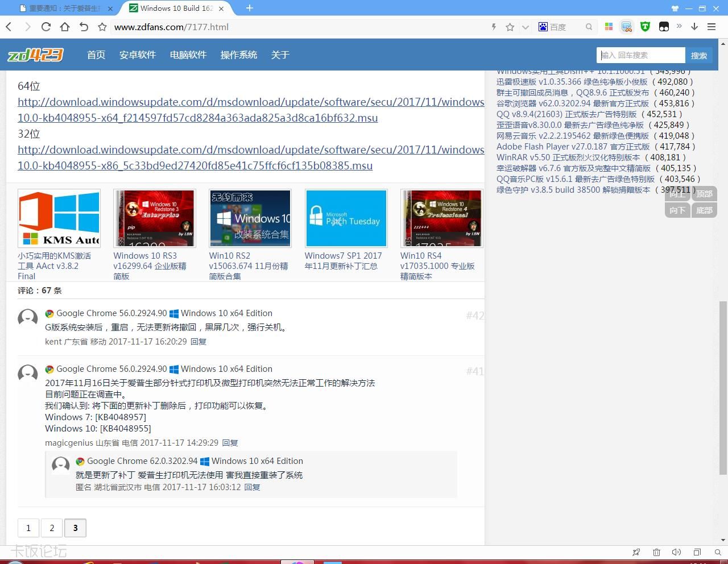
Task: Close the Windows 10 Build tab
Action: coord(221,9)
